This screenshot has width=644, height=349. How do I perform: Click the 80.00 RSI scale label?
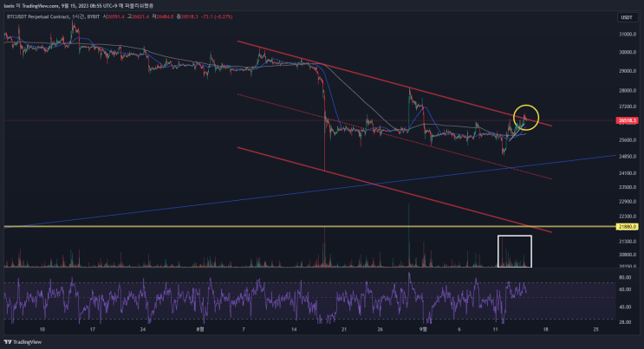click(625, 278)
